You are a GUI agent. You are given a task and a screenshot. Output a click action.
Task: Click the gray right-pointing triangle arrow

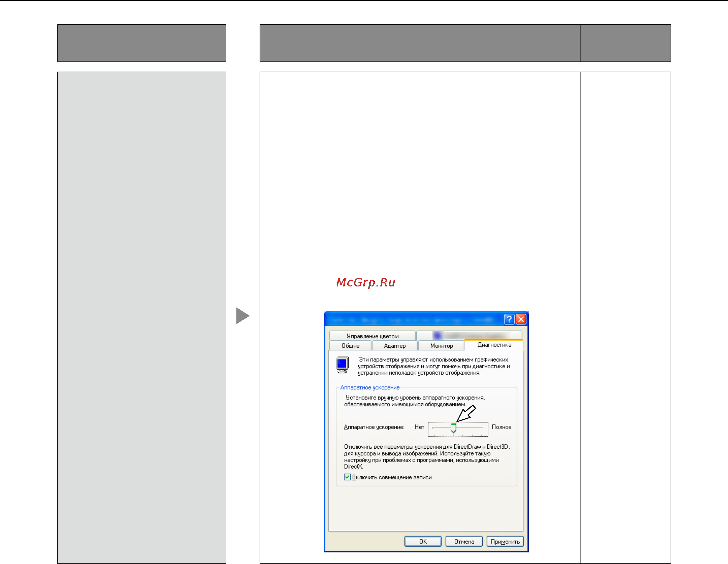click(243, 316)
